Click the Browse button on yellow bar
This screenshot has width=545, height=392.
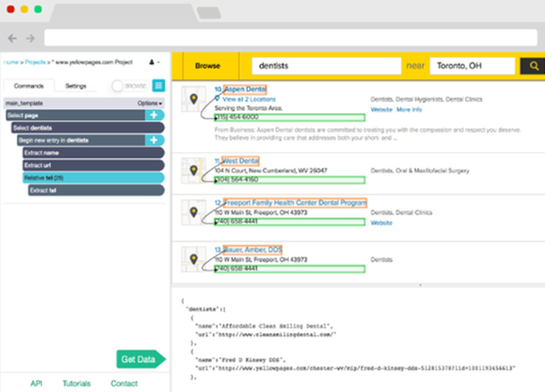207,66
